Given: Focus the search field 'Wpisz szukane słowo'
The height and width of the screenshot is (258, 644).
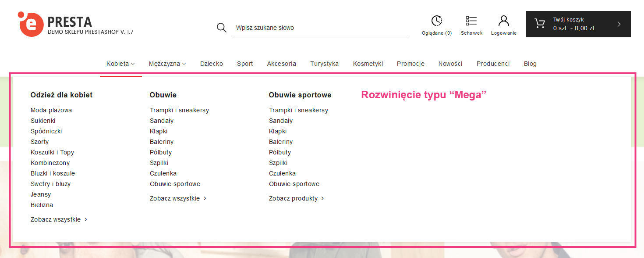Looking at the screenshot, I should coord(321,28).
